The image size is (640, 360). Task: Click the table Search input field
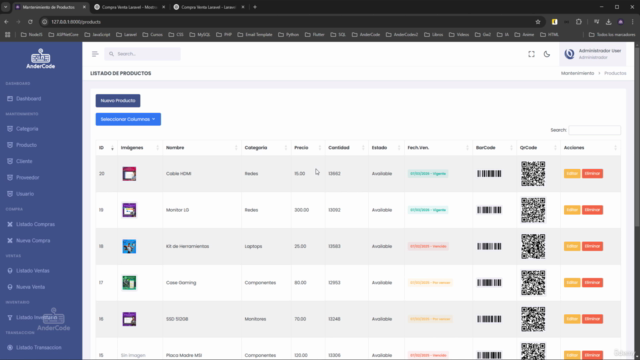[594, 130]
